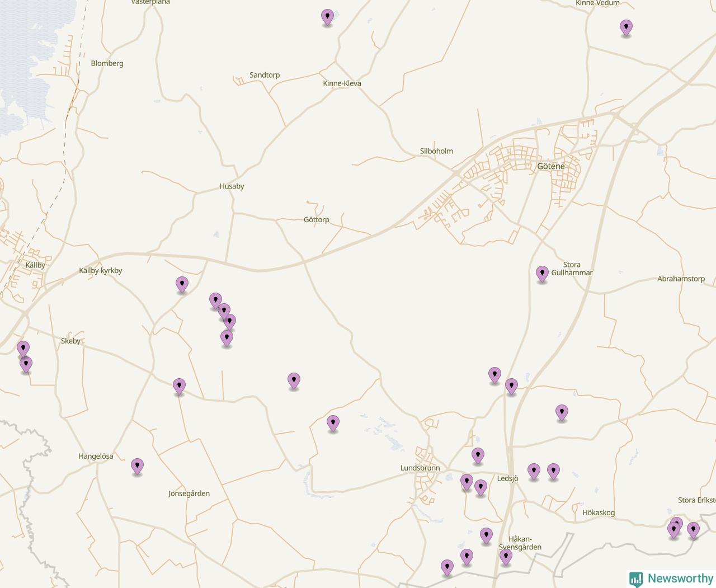
Task: Click the Jönsegården label
Action: [x=189, y=493]
